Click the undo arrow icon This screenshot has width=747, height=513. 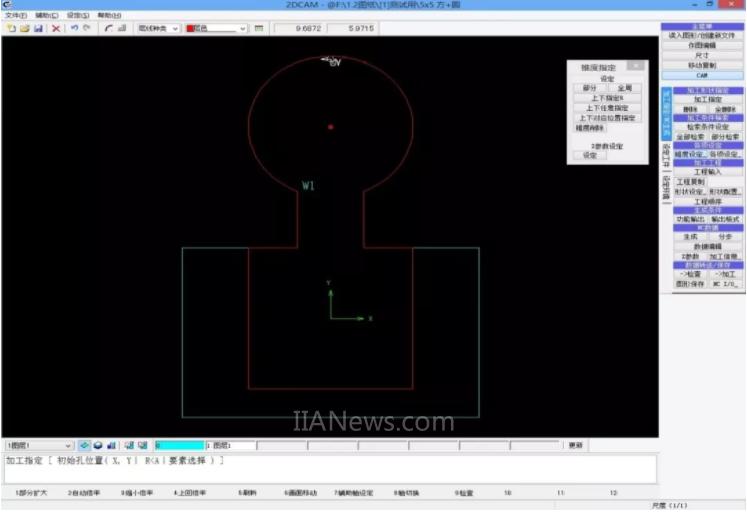pos(72,28)
